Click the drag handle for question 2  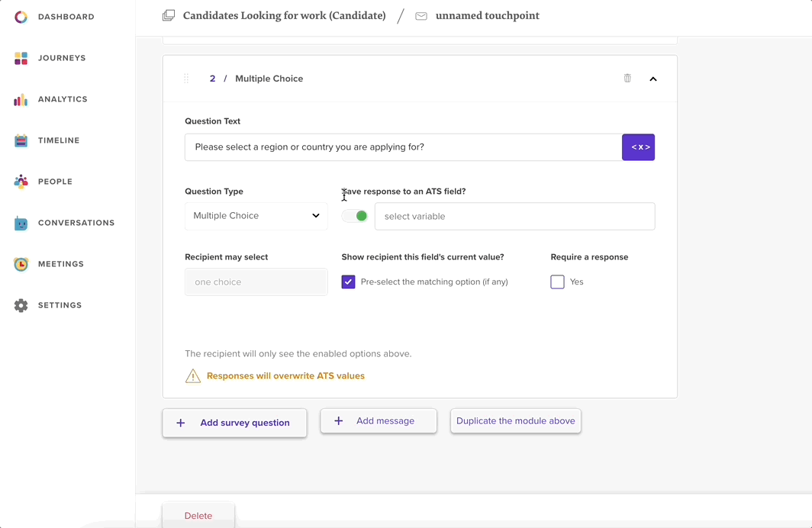[x=186, y=79]
